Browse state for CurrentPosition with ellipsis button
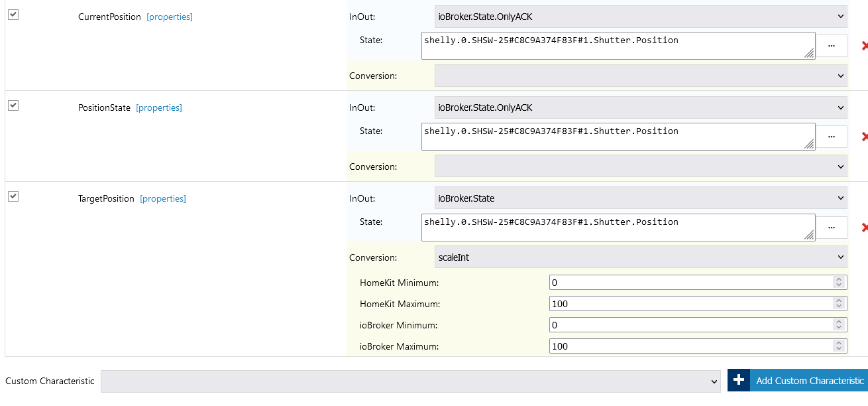 pos(832,46)
